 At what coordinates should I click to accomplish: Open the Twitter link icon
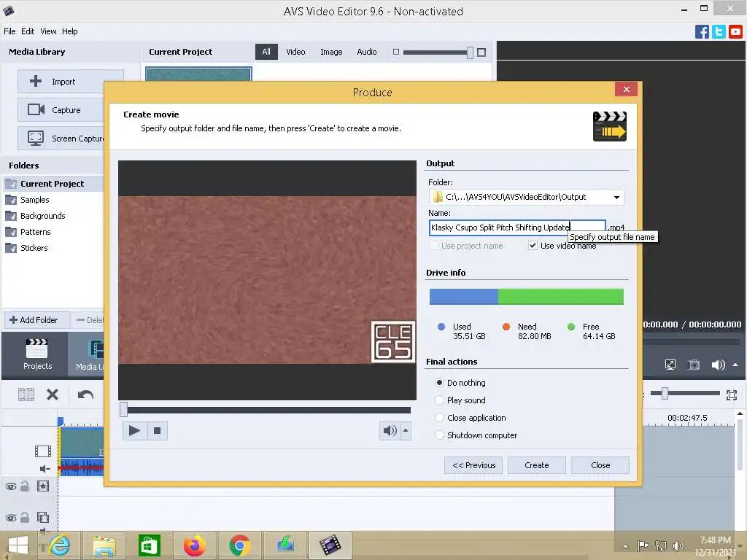[x=719, y=32]
